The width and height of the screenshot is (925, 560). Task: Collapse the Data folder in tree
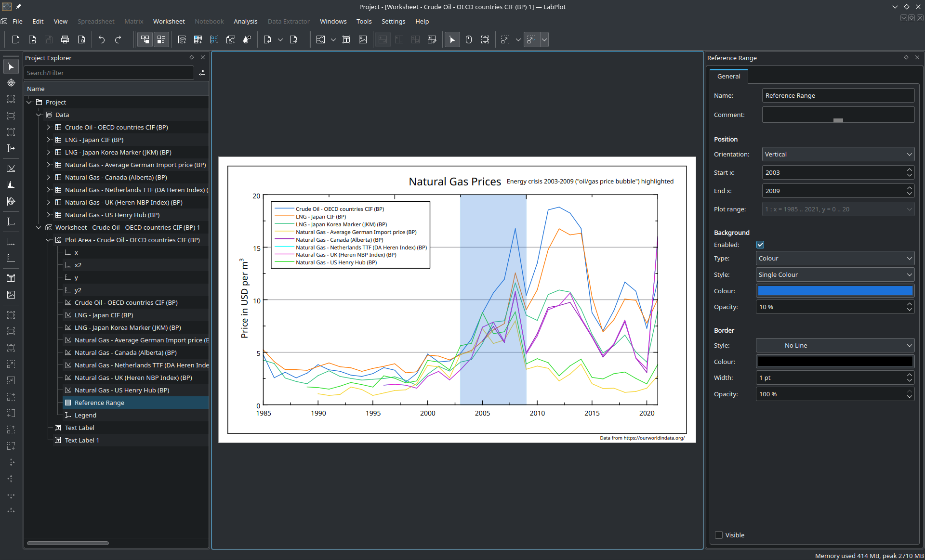(39, 115)
